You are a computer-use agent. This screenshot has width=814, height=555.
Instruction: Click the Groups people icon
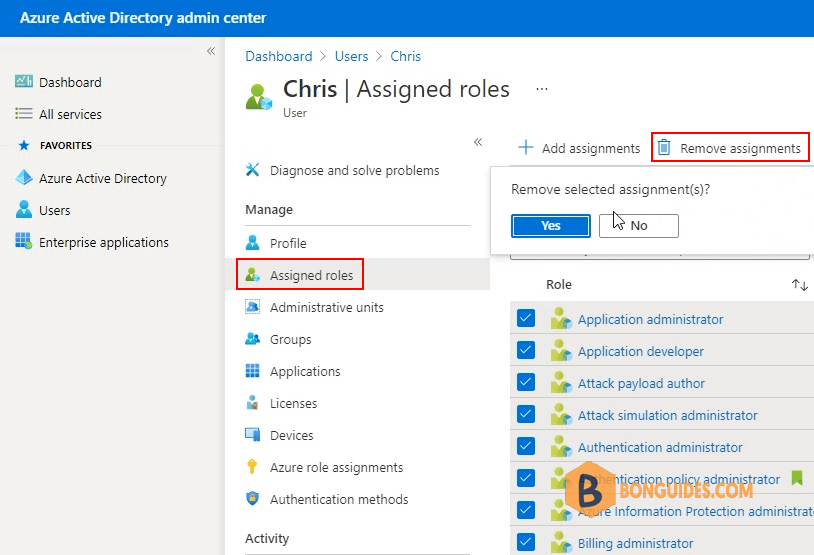pyautogui.click(x=252, y=339)
